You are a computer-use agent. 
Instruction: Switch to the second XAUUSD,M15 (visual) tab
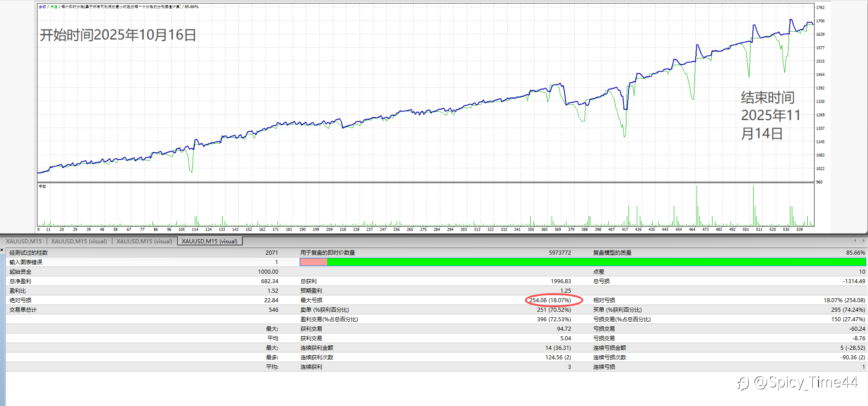pos(79,242)
